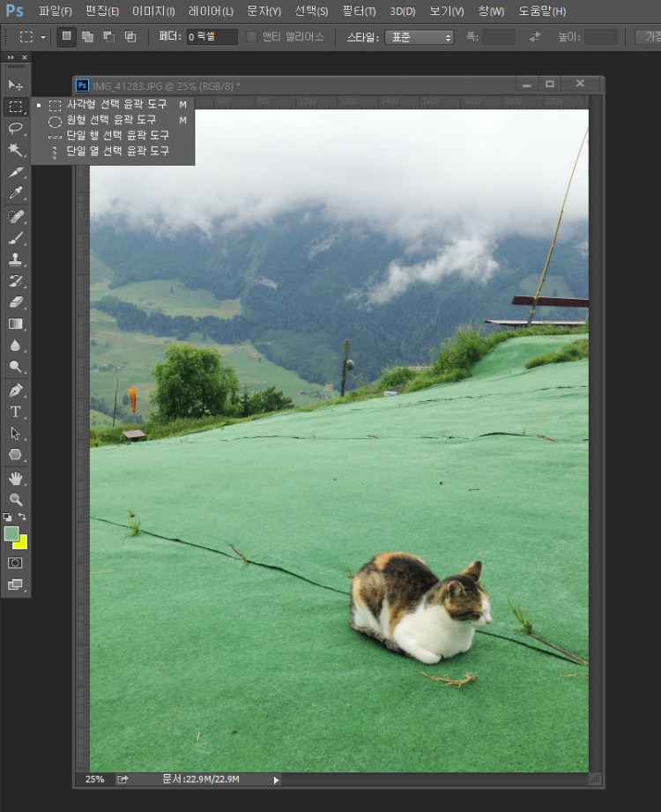Image resolution: width=661 pixels, height=812 pixels.
Task: Activate the Horizontal Type tool
Action: (x=15, y=412)
